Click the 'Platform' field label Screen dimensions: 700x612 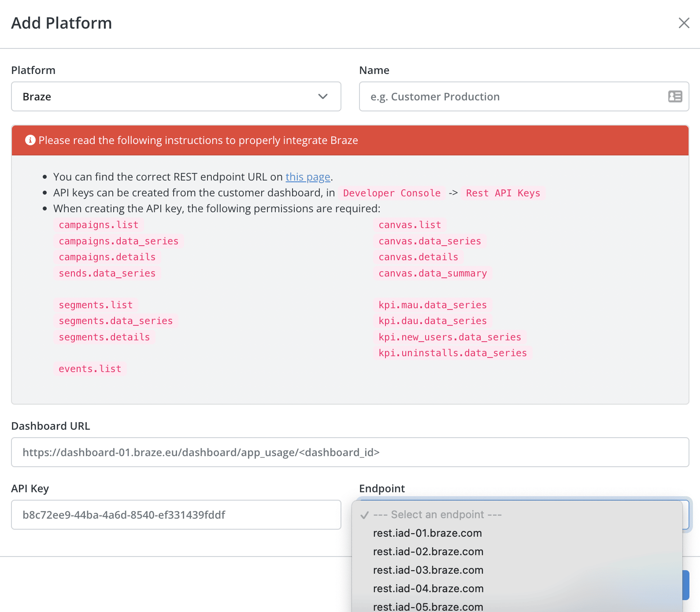[33, 70]
